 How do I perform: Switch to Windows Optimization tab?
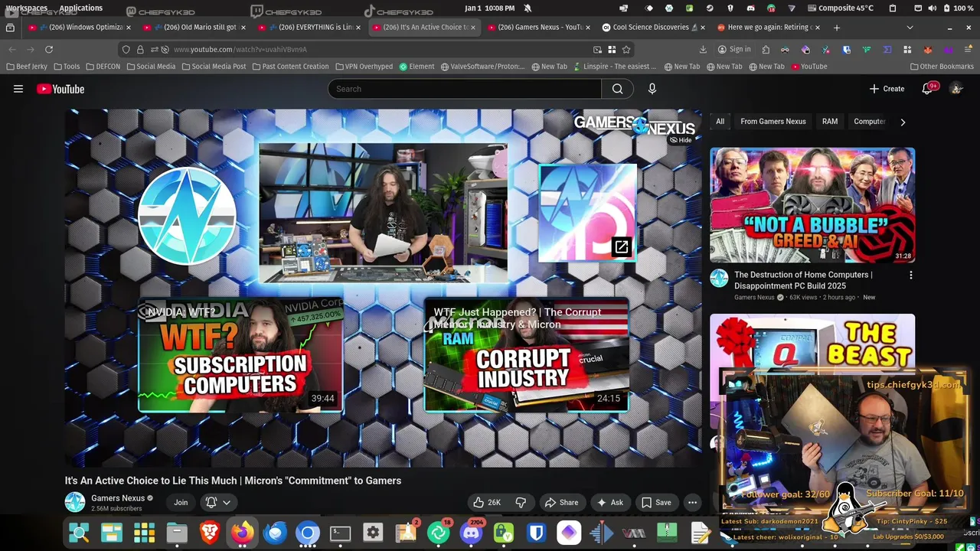pos(80,27)
